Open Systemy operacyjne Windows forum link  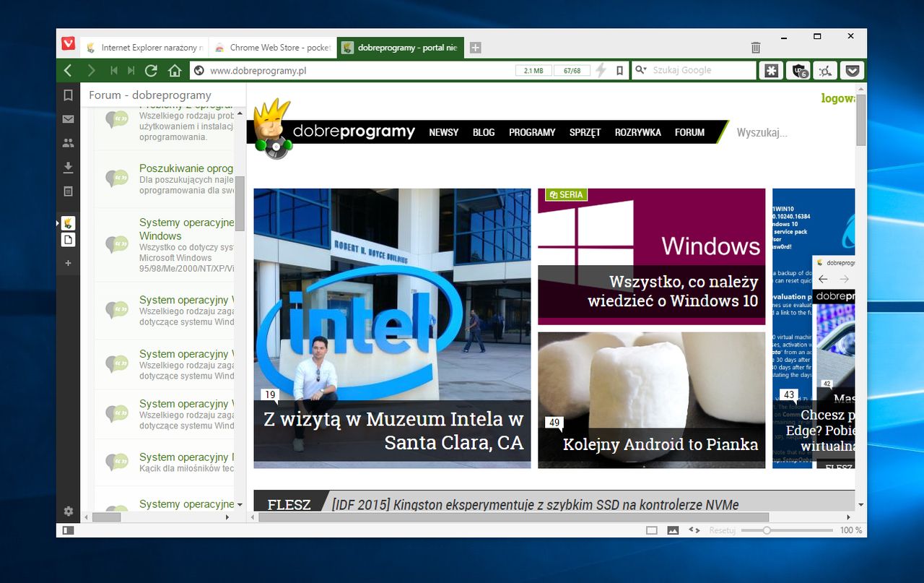point(186,229)
